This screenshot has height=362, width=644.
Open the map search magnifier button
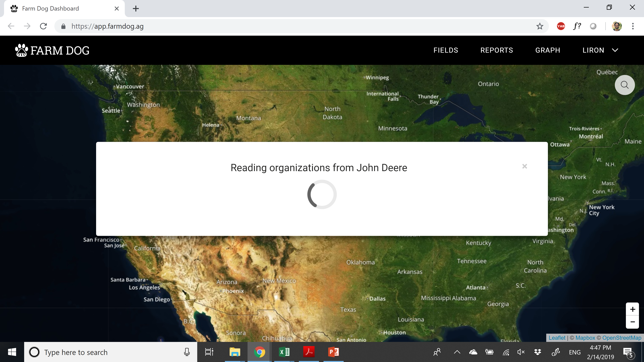pos(625,85)
